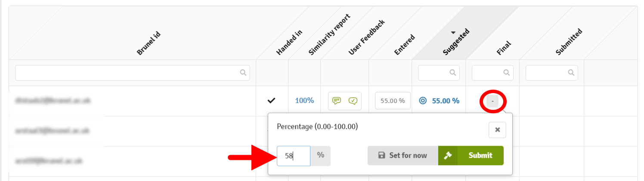Click the gavel icon on Submit button

coord(448,156)
